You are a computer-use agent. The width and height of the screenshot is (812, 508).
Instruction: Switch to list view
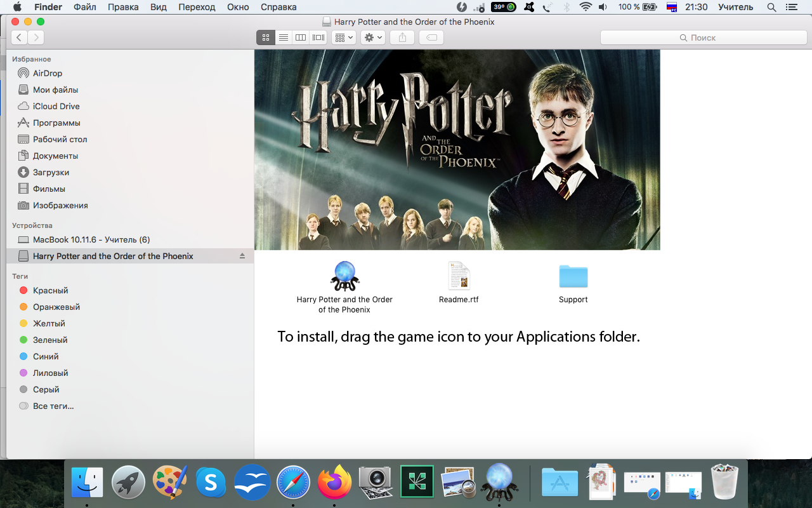coord(284,37)
